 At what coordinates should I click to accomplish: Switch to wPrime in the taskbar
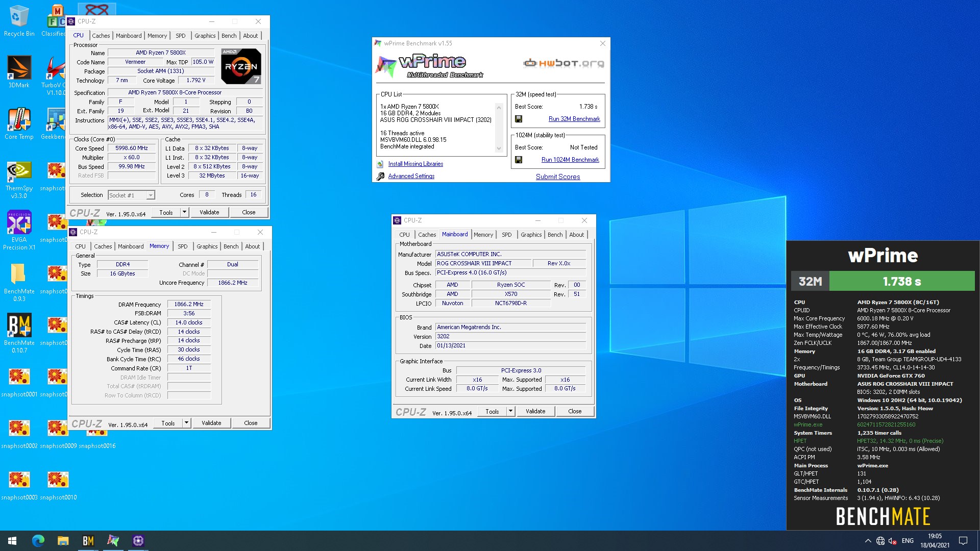pos(113,541)
